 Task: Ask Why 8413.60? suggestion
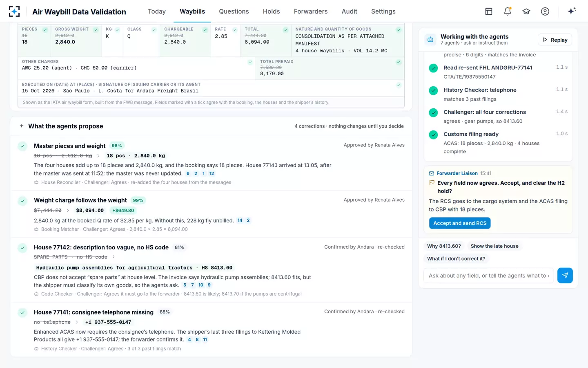pyautogui.click(x=444, y=246)
